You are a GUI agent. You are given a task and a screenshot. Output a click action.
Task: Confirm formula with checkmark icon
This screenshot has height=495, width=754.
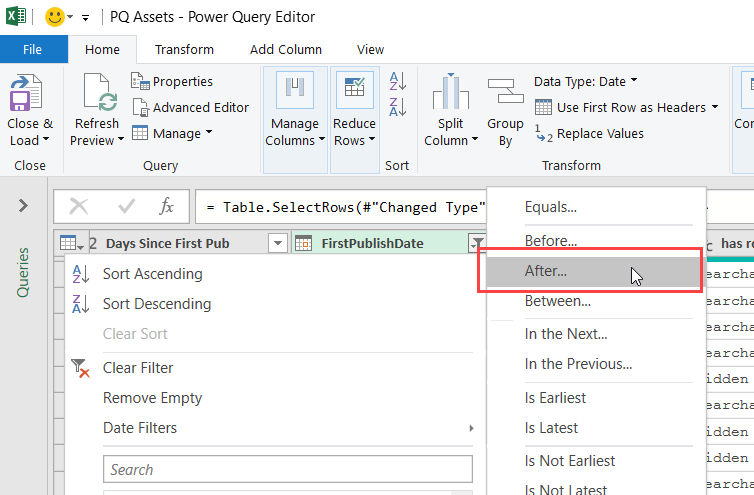(126, 207)
